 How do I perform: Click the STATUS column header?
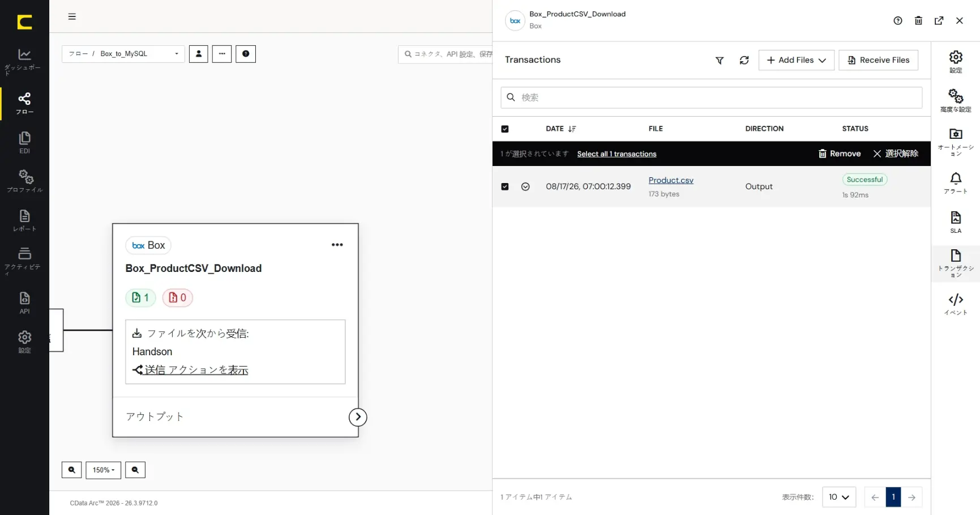[855, 129]
